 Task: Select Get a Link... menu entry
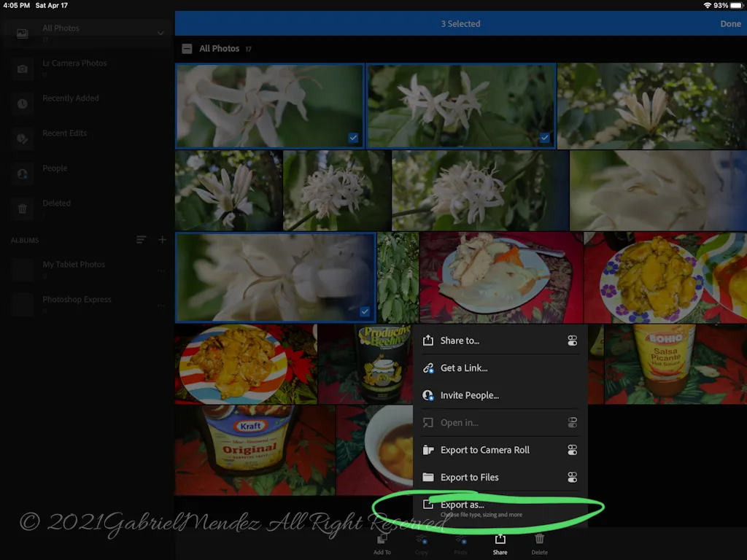[500, 368]
